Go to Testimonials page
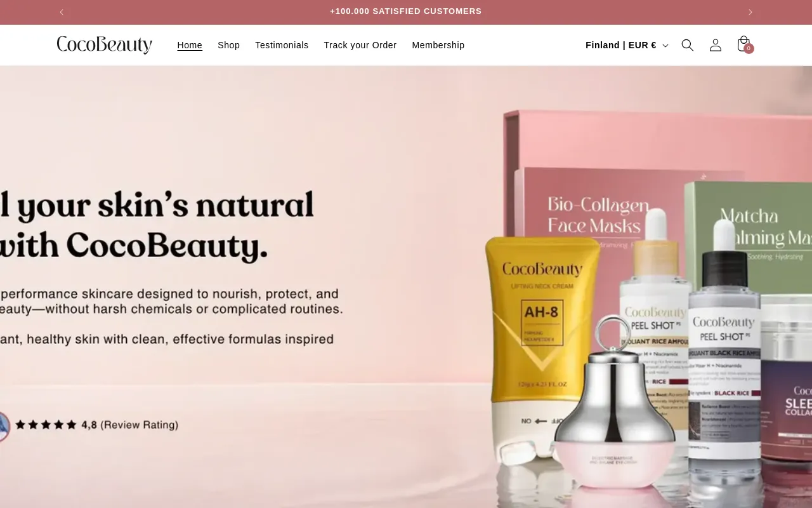The width and height of the screenshot is (812, 508). (282, 45)
